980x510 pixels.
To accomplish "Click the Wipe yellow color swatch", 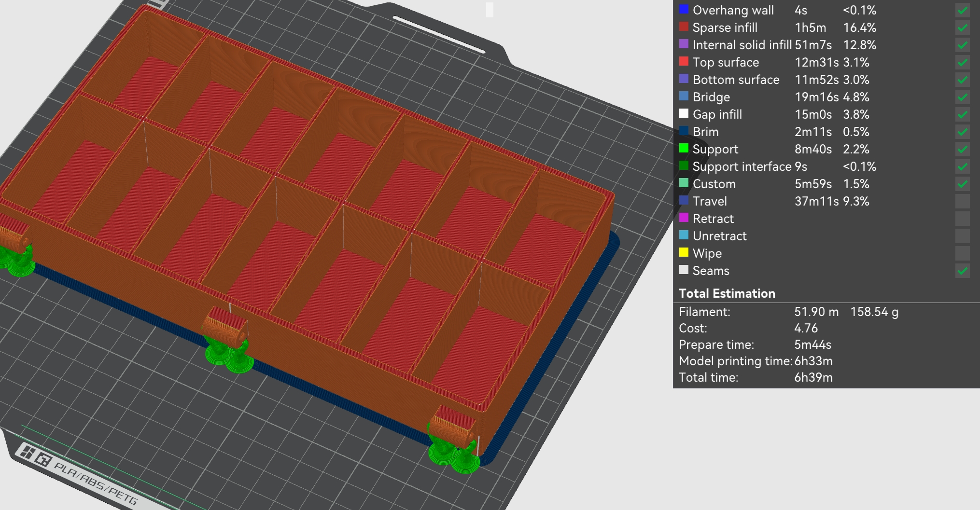I will (x=684, y=253).
